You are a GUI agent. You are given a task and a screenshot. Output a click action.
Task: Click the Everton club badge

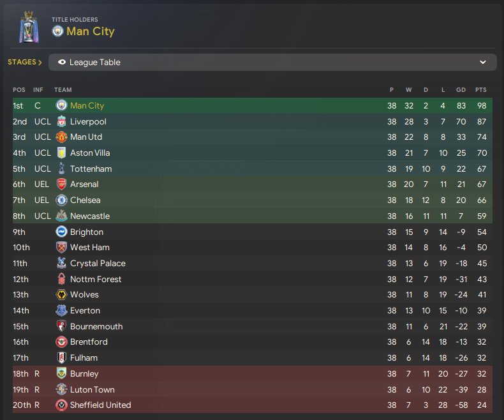tap(61, 311)
